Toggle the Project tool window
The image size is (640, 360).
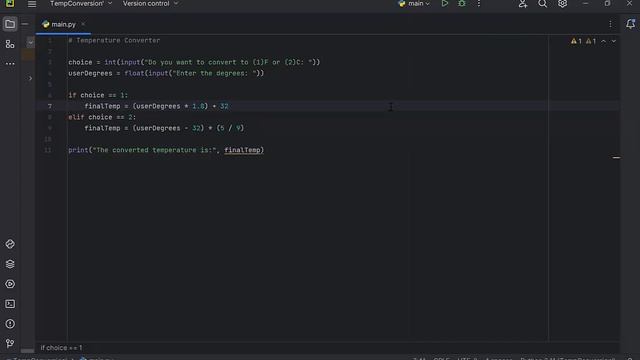tap(10, 24)
